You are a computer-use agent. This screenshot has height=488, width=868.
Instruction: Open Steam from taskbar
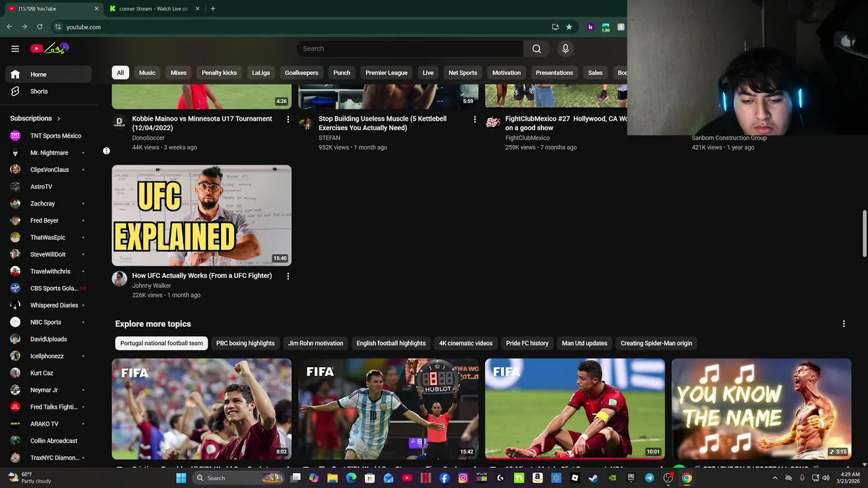click(593, 478)
